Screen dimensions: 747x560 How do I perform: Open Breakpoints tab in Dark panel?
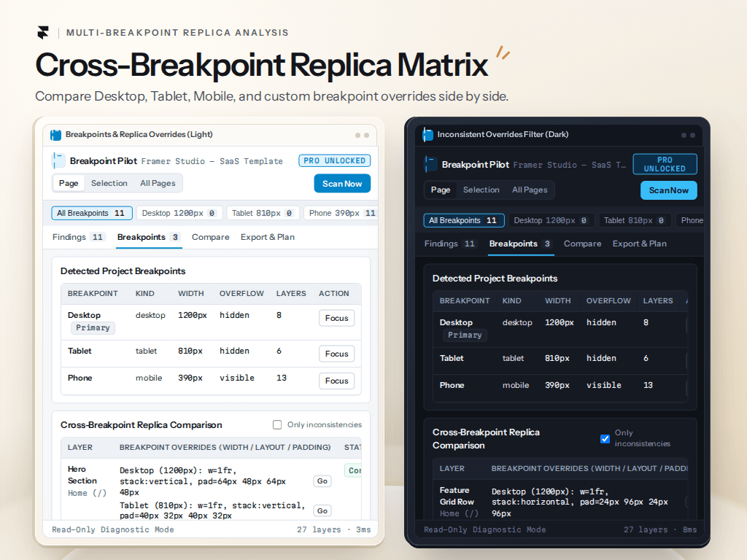pos(521,244)
